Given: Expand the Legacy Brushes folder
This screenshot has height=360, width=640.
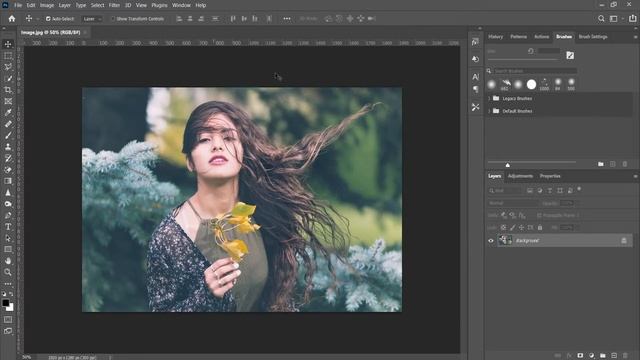Looking at the screenshot, I should pos(489,98).
